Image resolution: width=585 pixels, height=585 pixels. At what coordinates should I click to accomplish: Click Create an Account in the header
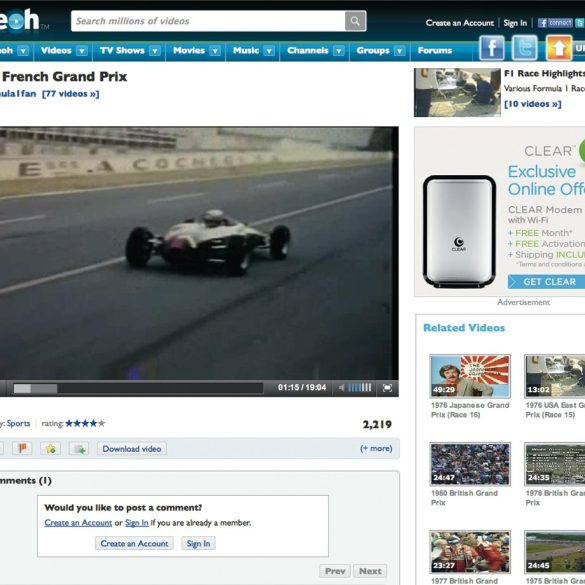(x=460, y=23)
